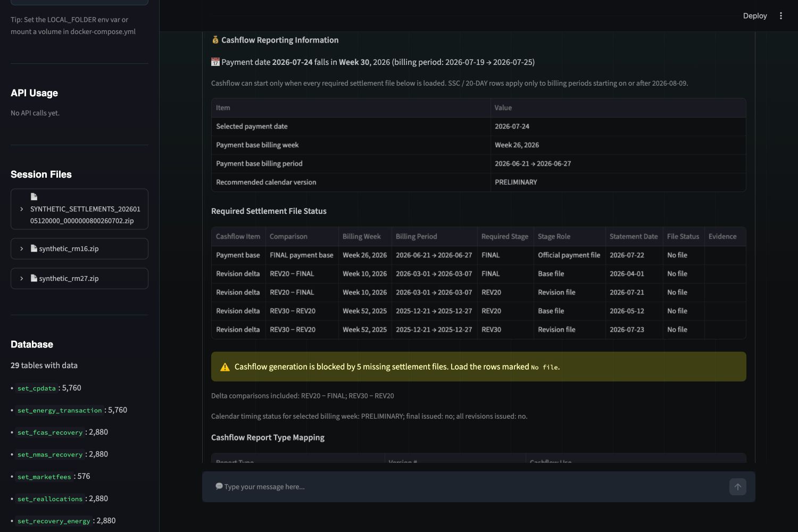
Task: Click the 'Payment base' cashflow item cell
Action: click(x=238, y=255)
